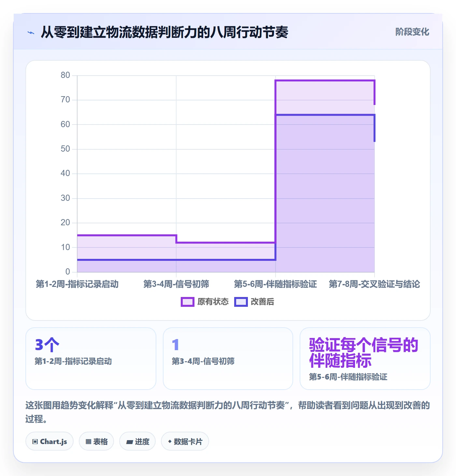This screenshot has width=456, height=476.
Task: Click the x-axis label 第5-6周-伴随指标验证
Action: coord(276,284)
